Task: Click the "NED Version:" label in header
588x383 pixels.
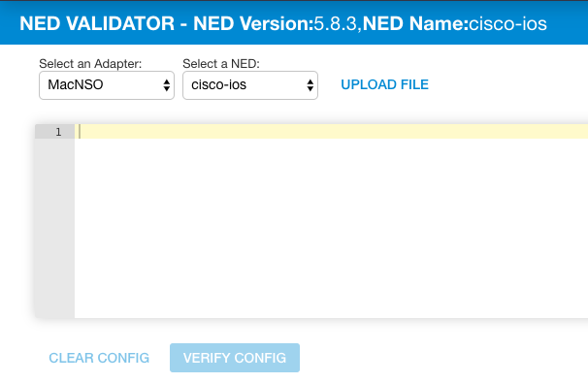Action: [x=253, y=23]
